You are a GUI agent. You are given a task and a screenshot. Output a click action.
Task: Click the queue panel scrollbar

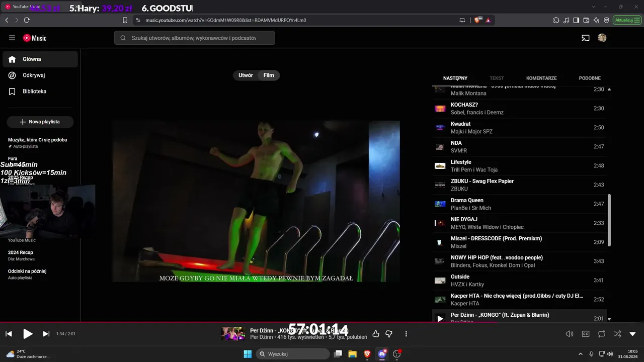pyautogui.click(x=609, y=220)
